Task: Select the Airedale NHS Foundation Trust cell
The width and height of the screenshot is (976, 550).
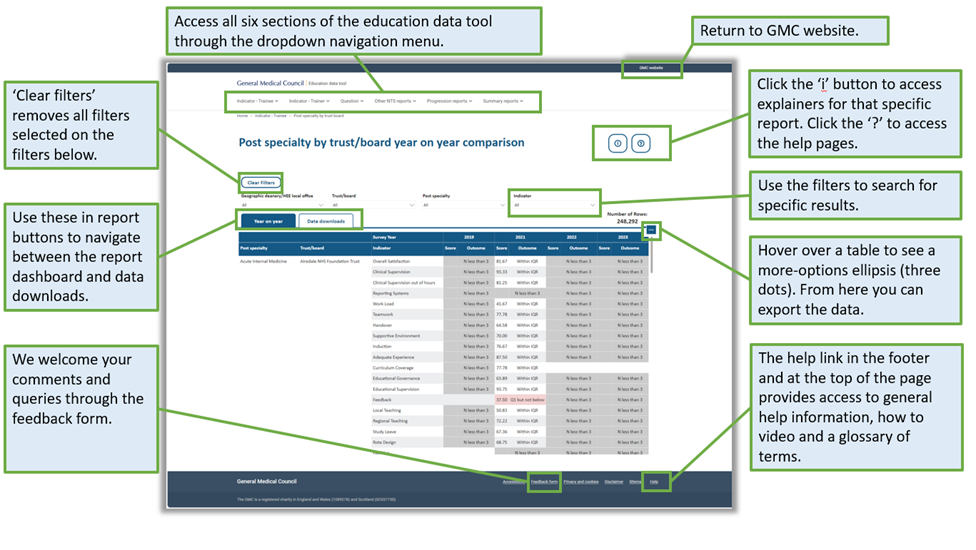Action: tap(330, 261)
